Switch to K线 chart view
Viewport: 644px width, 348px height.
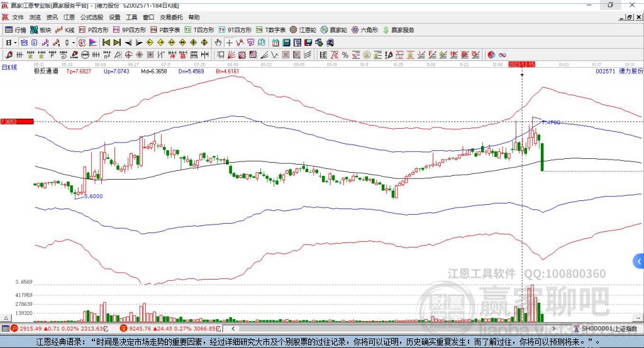[x=65, y=30]
